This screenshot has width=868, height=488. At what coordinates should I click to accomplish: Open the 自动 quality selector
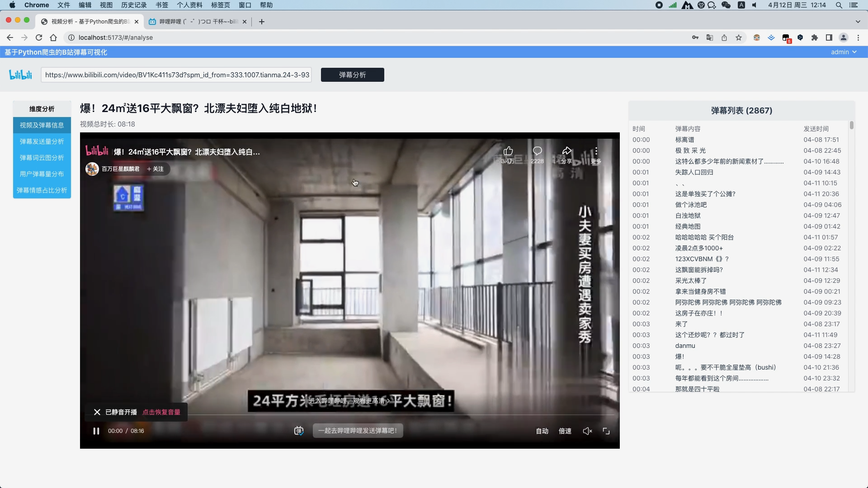[542, 431]
